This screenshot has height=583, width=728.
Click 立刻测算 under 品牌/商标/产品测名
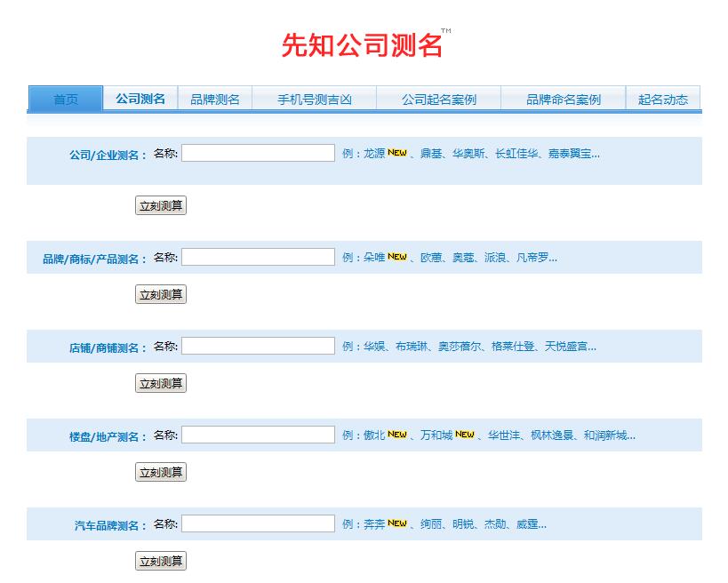coord(161,294)
